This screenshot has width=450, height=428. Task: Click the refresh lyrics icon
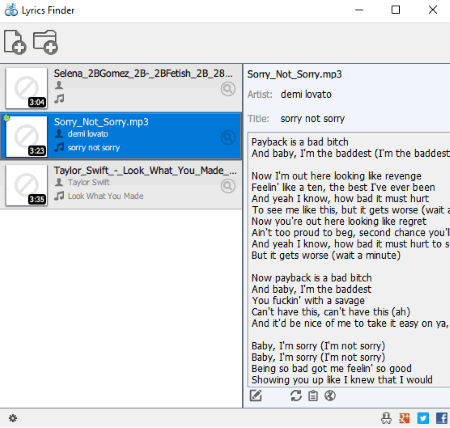296,396
